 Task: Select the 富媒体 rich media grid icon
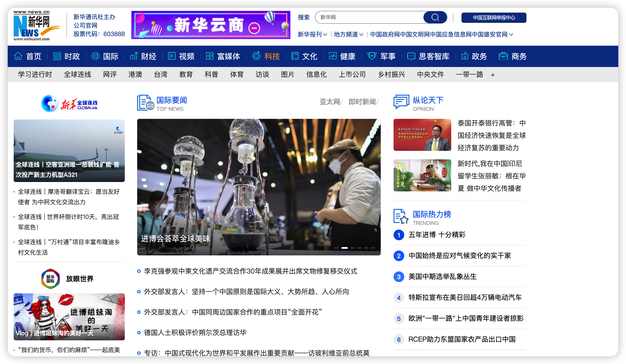pyautogui.click(x=209, y=56)
